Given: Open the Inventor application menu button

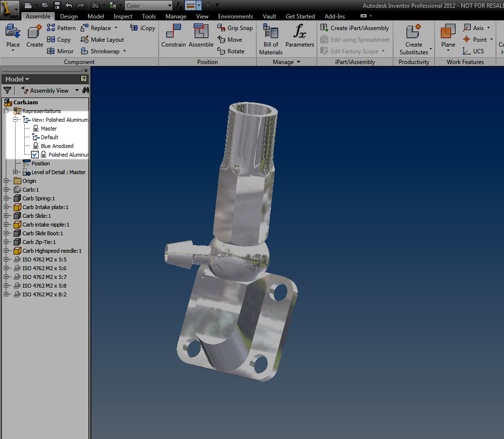Looking at the screenshot, I should click(10, 10).
